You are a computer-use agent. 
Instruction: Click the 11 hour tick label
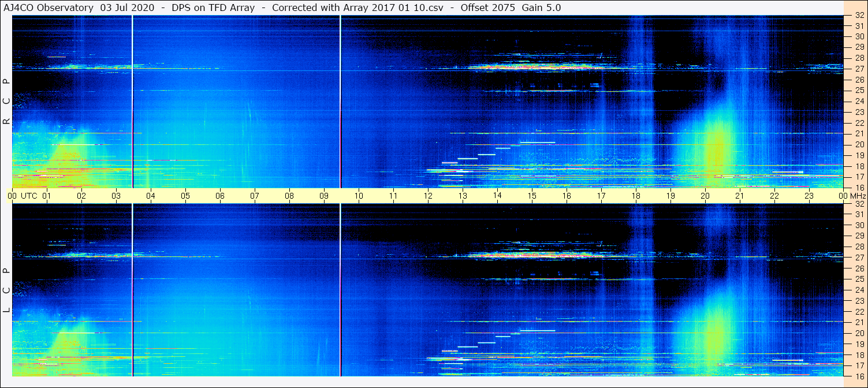pos(393,196)
